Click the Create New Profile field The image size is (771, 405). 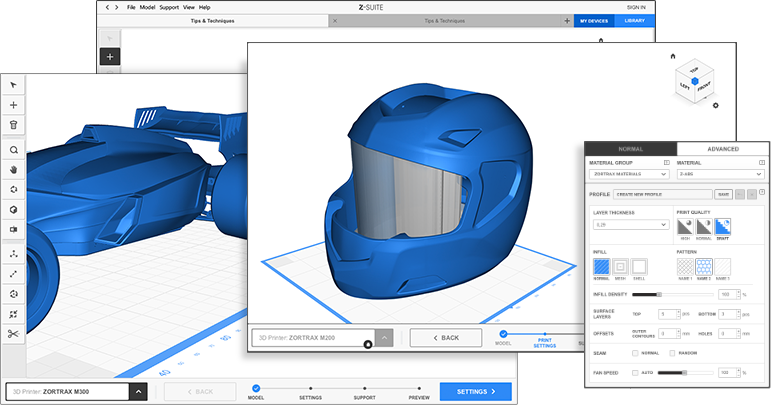pos(661,194)
